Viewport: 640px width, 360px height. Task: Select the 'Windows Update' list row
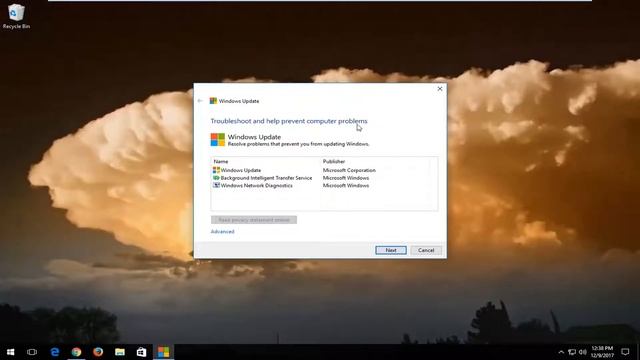coord(324,170)
